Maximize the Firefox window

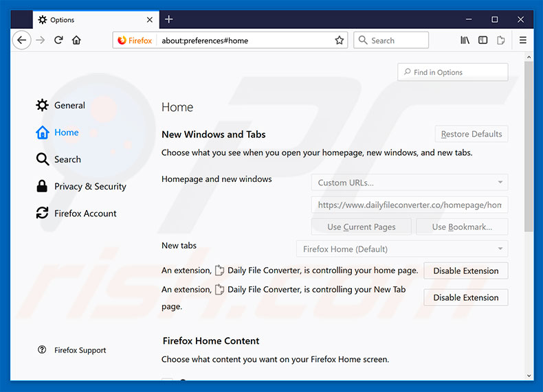tap(494, 19)
